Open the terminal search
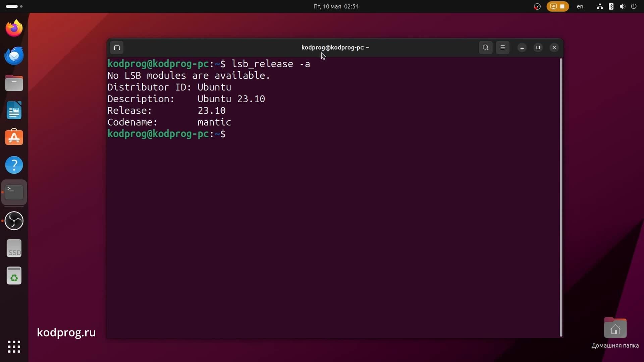 pyautogui.click(x=485, y=48)
